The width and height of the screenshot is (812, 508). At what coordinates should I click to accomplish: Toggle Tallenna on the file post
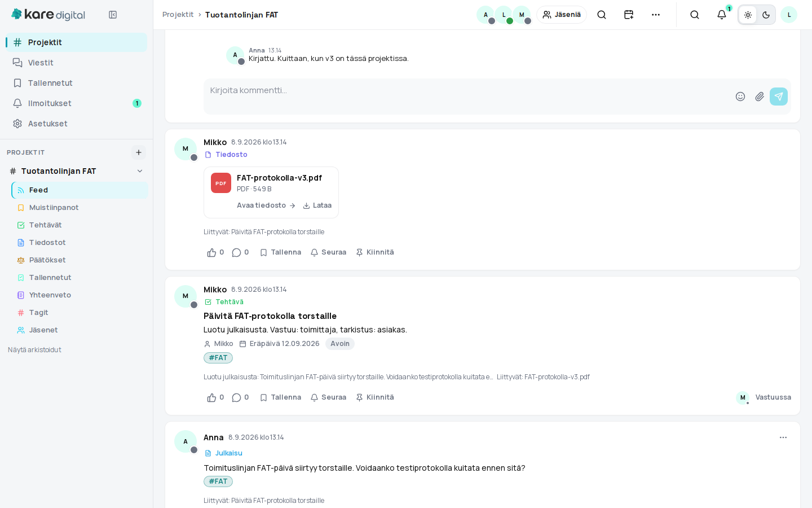tap(280, 252)
